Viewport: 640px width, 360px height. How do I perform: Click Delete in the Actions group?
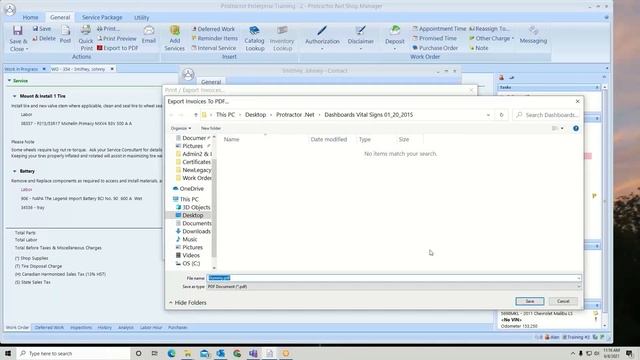pyautogui.click(x=44, y=38)
